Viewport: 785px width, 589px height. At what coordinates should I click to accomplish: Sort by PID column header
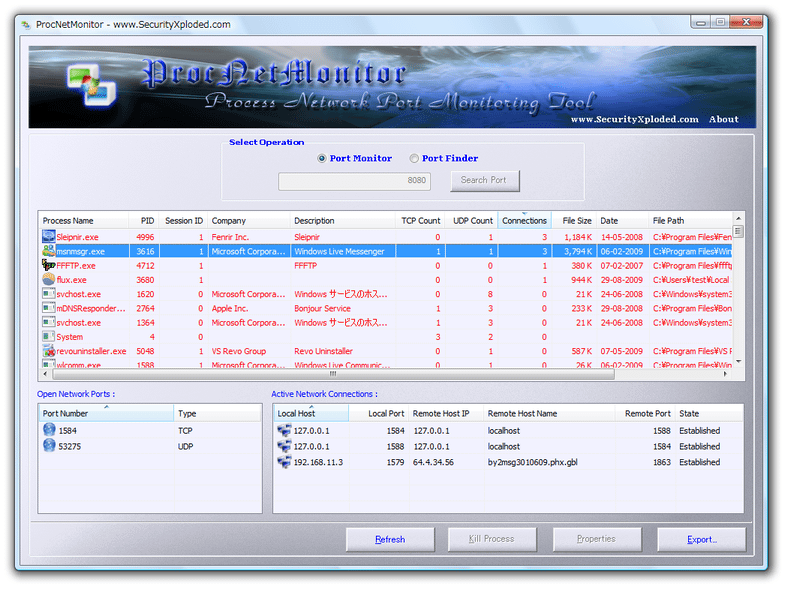pyautogui.click(x=144, y=220)
